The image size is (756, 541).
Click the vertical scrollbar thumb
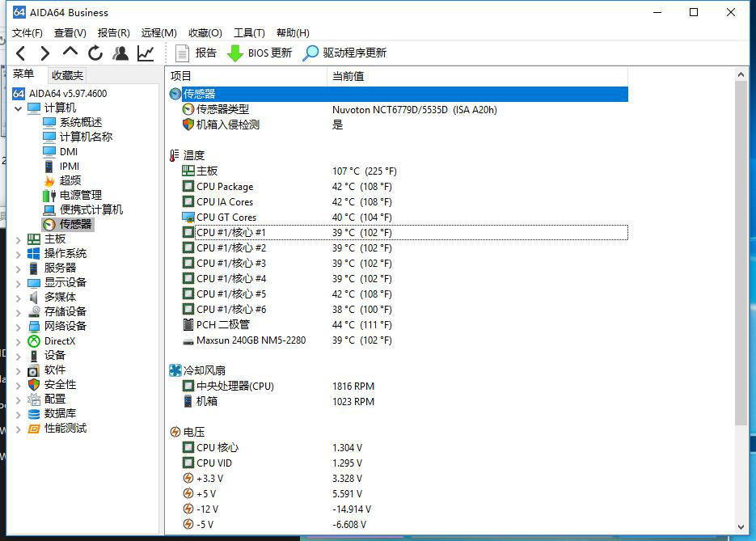(741, 253)
